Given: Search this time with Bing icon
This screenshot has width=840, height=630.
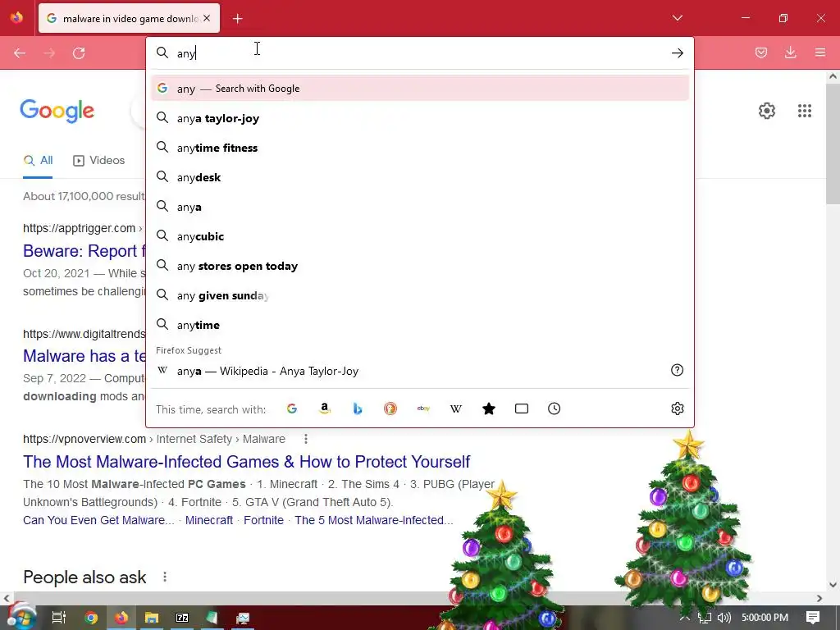Looking at the screenshot, I should pyautogui.click(x=358, y=409).
